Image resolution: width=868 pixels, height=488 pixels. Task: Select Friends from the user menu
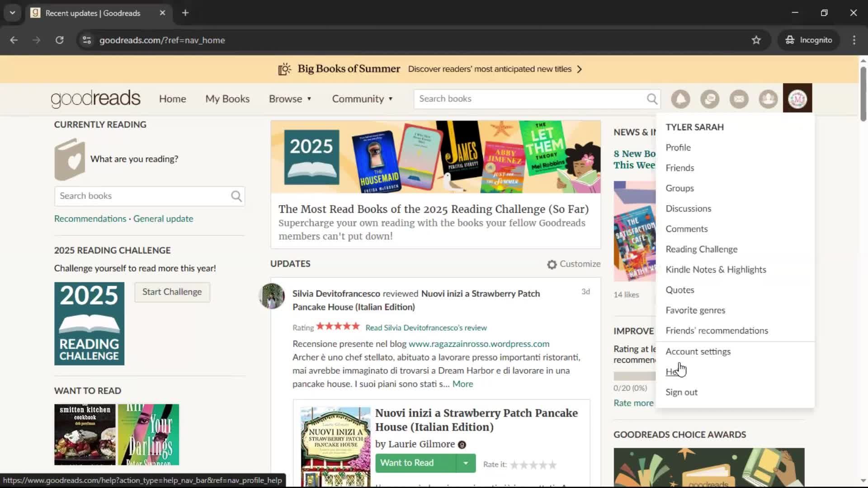pos(680,168)
